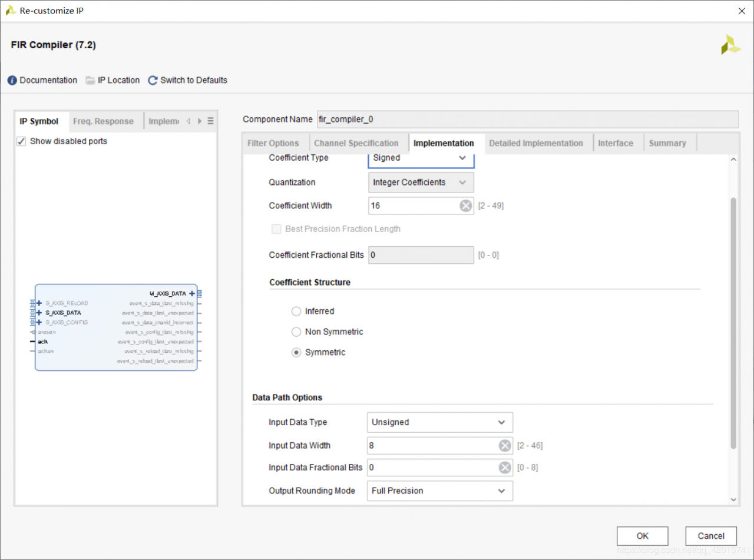Select the Non Symmetric coefficient structure
The width and height of the screenshot is (754, 560).
click(x=296, y=332)
